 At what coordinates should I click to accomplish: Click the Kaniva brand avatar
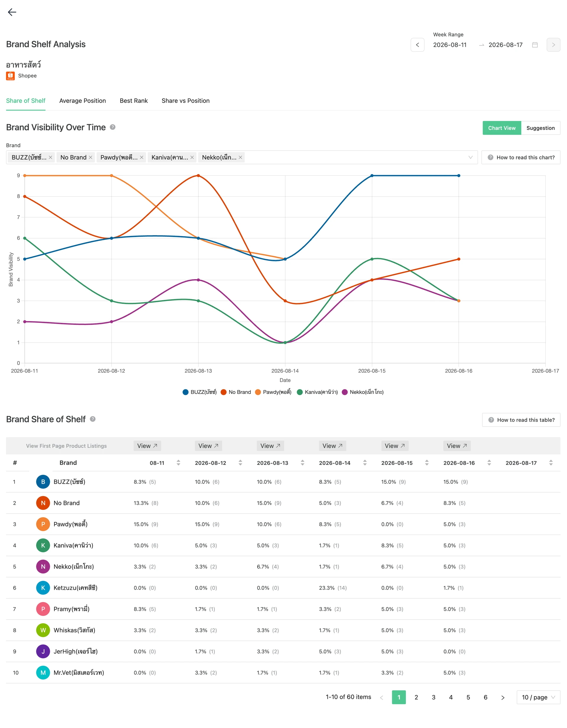(x=43, y=545)
